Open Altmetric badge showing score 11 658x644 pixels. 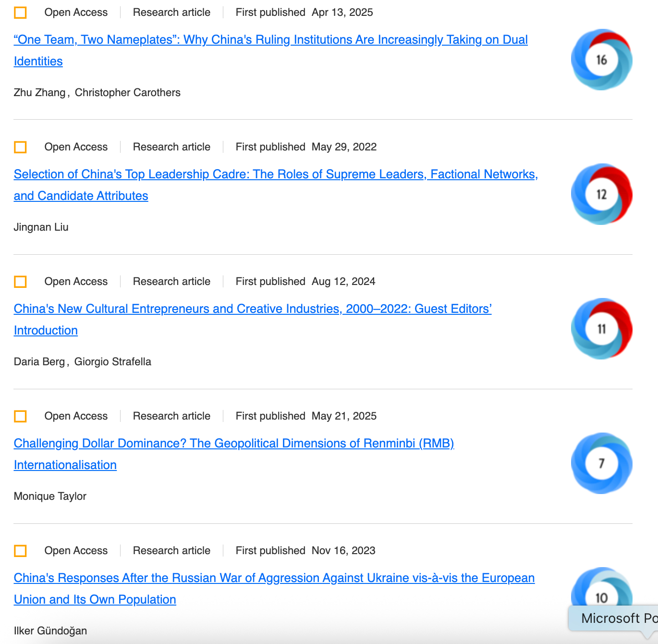[601, 329]
